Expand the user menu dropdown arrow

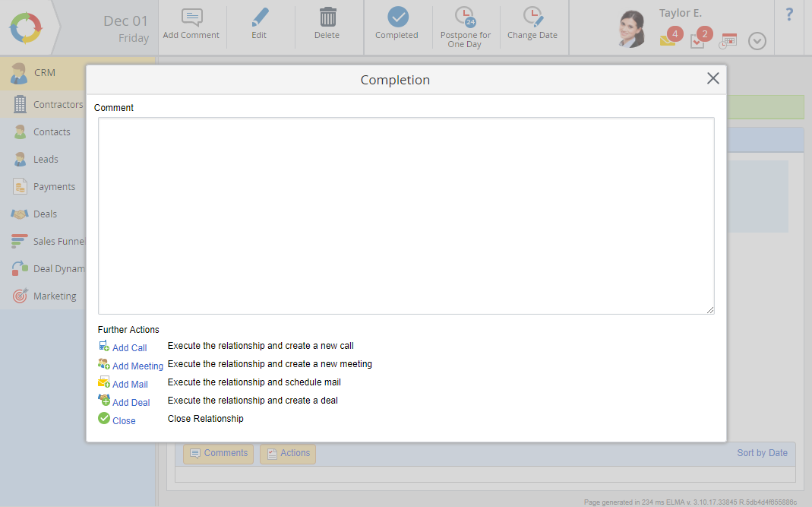(x=757, y=42)
